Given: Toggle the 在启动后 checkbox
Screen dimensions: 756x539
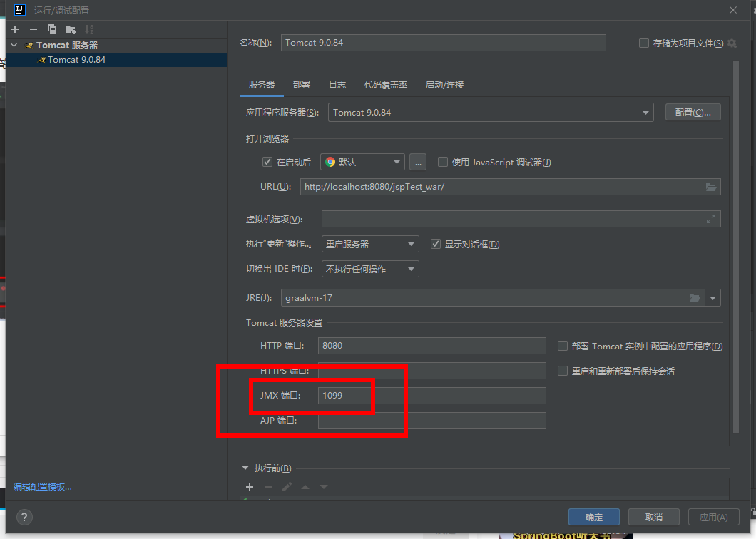Looking at the screenshot, I should pyautogui.click(x=268, y=162).
